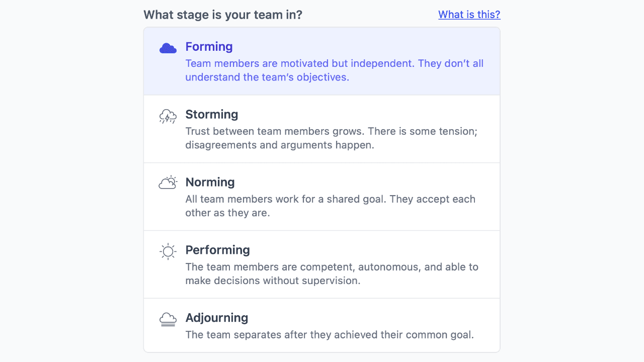This screenshot has height=362, width=644.
Task: Click the fog cloud icon next to Adjourning
Action: pos(168,319)
